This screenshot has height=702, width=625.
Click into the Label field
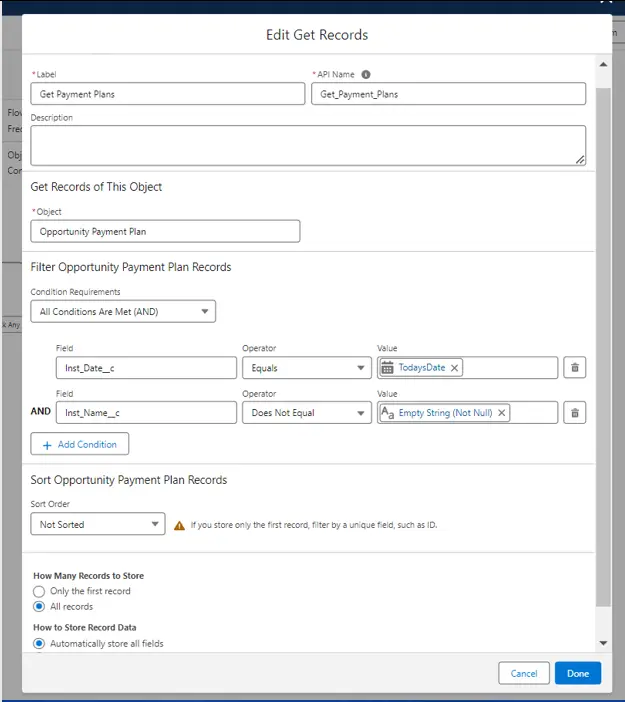pyautogui.click(x=168, y=94)
